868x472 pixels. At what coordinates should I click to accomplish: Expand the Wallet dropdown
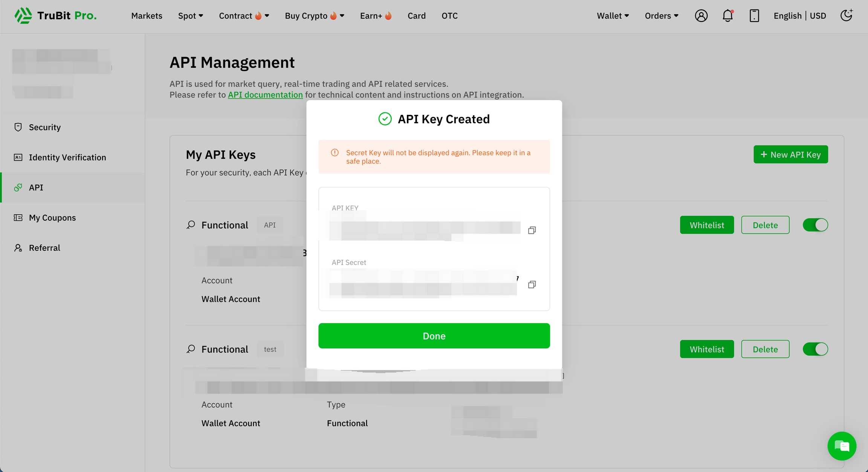point(613,16)
